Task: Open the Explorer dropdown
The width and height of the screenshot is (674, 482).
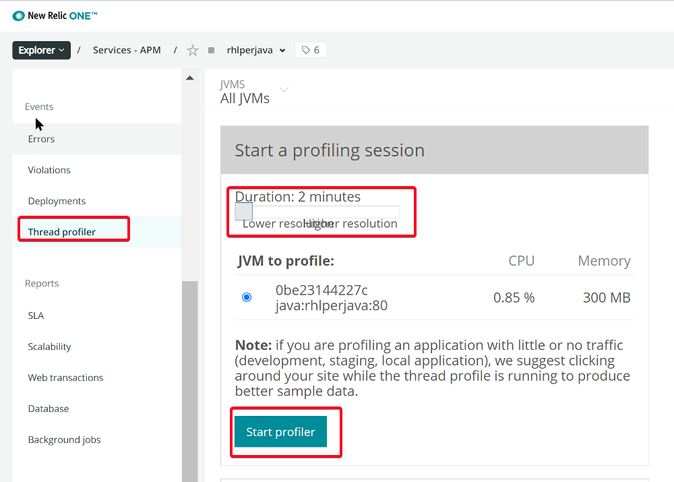Action: [41, 50]
